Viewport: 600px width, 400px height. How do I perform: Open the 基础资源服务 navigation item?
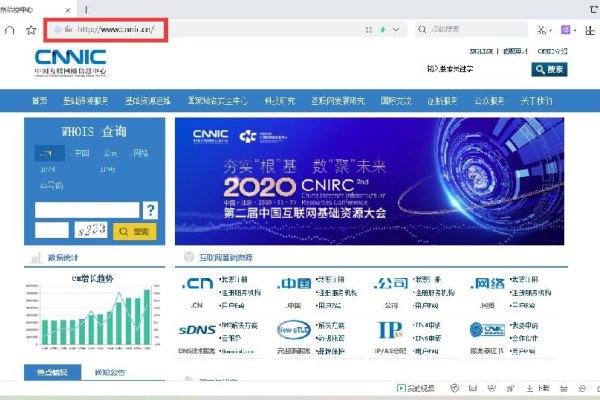(x=85, y=101)
